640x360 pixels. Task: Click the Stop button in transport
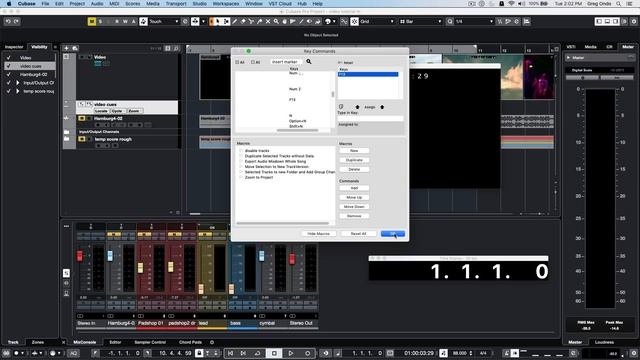pos(274,353)
